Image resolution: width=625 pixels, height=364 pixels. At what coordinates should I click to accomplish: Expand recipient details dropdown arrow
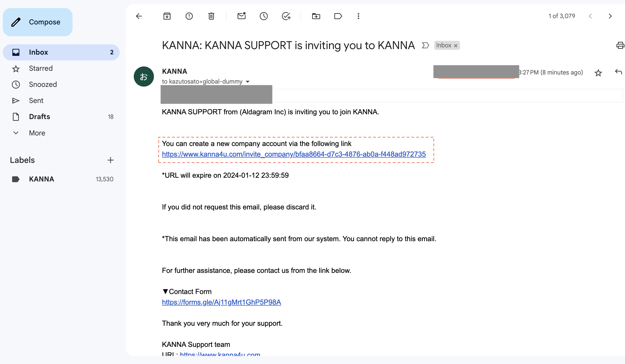click(248, 82)
